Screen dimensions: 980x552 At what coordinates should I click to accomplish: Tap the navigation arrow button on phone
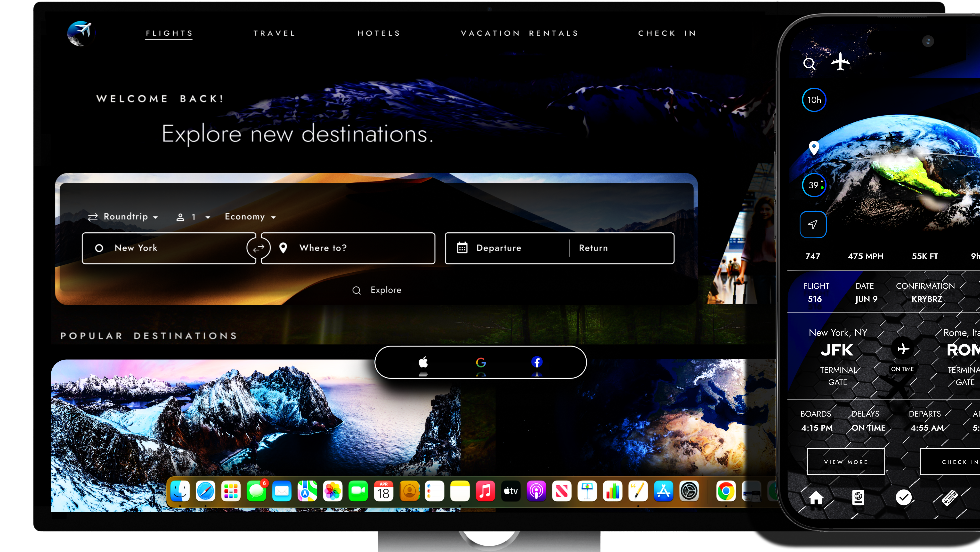click(813, 225)
